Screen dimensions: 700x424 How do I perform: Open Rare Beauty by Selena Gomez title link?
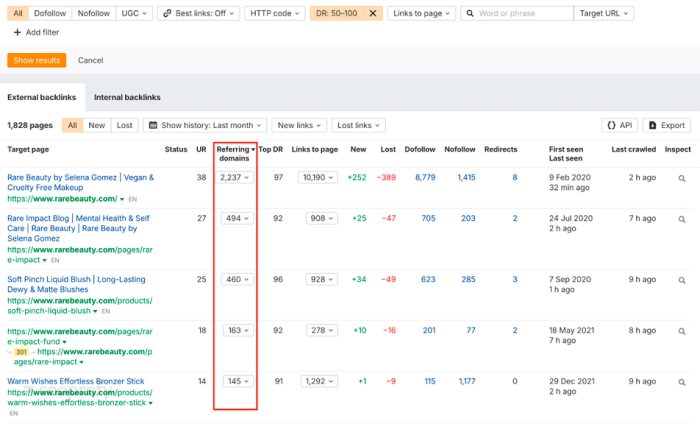click(80, 183)
